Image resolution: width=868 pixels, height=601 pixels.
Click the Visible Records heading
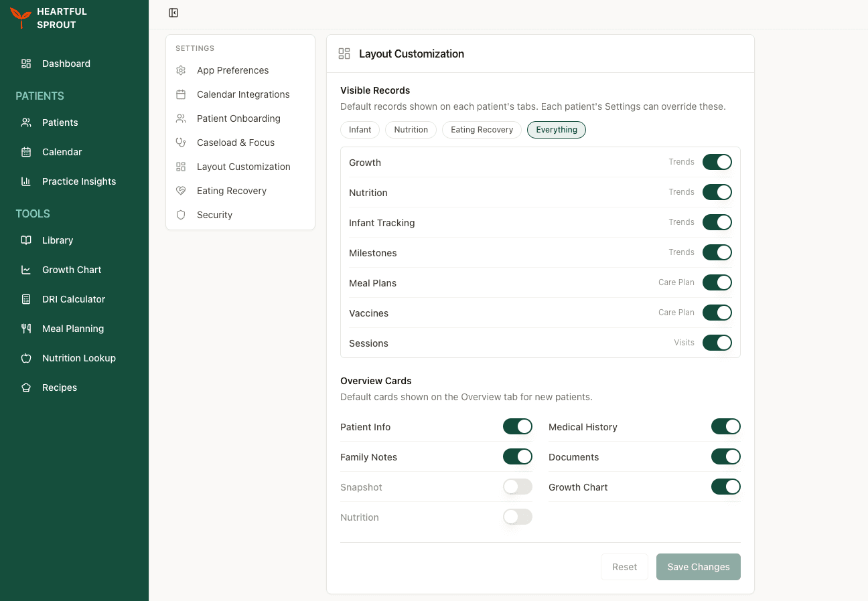pyautogui.click(x=375, y=90)
